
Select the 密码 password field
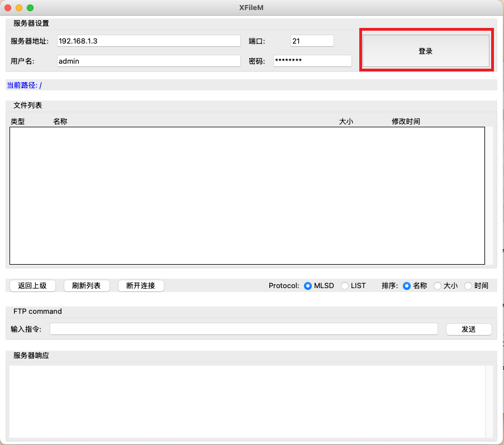pos(312,61)
